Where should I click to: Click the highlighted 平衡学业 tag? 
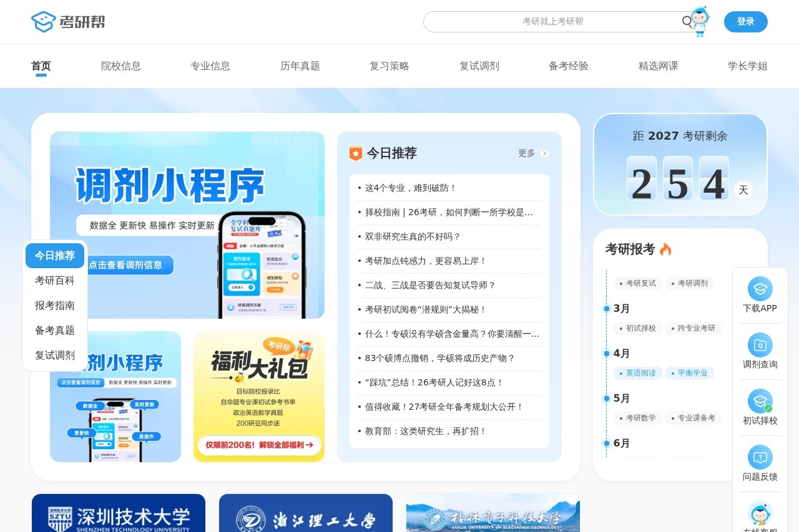(689, 373)
